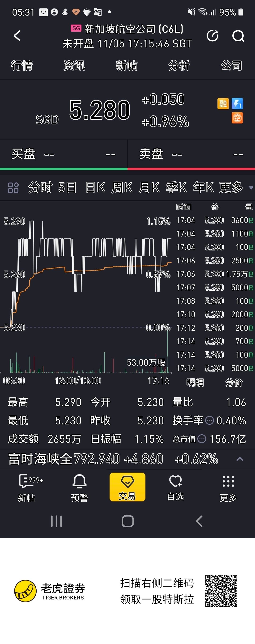Switch to the 新帖 tab at top

(x=127, y=65)
